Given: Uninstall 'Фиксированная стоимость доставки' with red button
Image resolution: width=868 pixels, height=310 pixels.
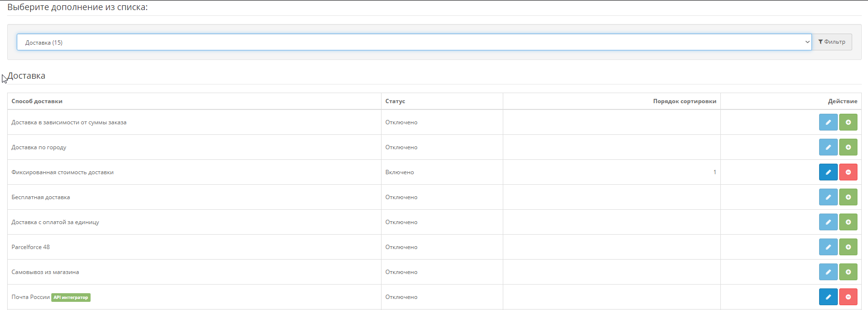Looking at the screenshot, I should [x=848, y=172].
